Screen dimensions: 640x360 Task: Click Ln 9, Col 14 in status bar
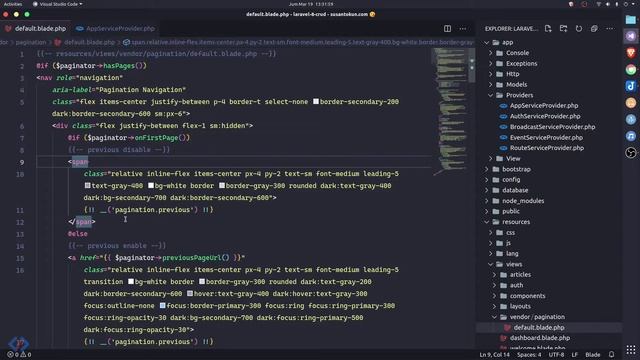coord(495,355)
